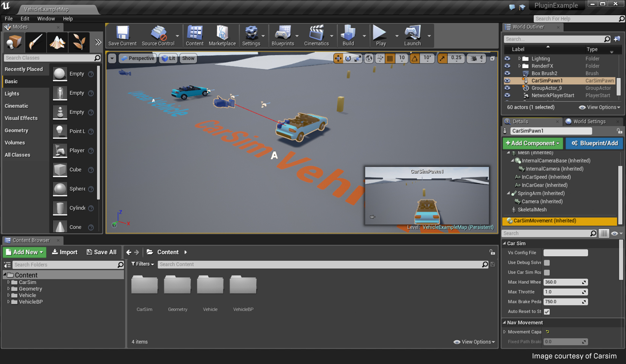Open View Options in the World Outliner
This screenshot has width=626, height=364.
click(599, 107)
